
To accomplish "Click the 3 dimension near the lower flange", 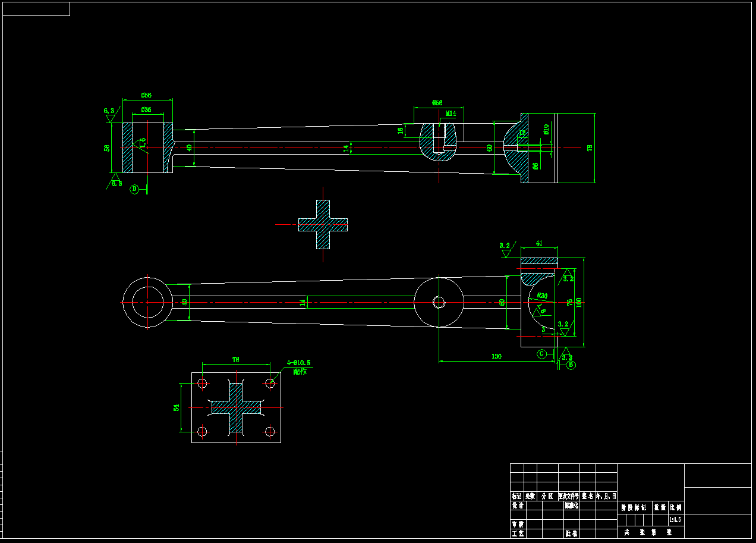I will 543,328.
